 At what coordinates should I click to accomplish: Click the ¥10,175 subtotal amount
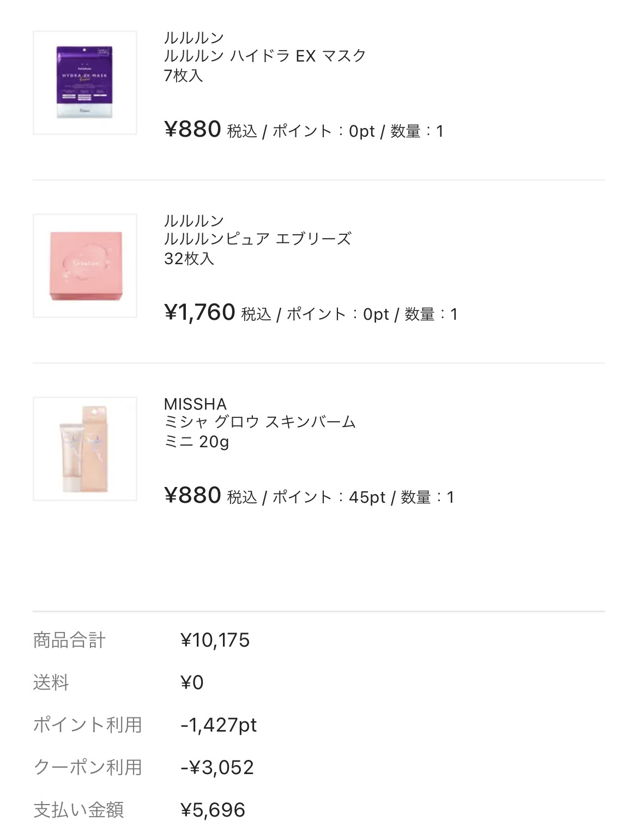[215, 640]
